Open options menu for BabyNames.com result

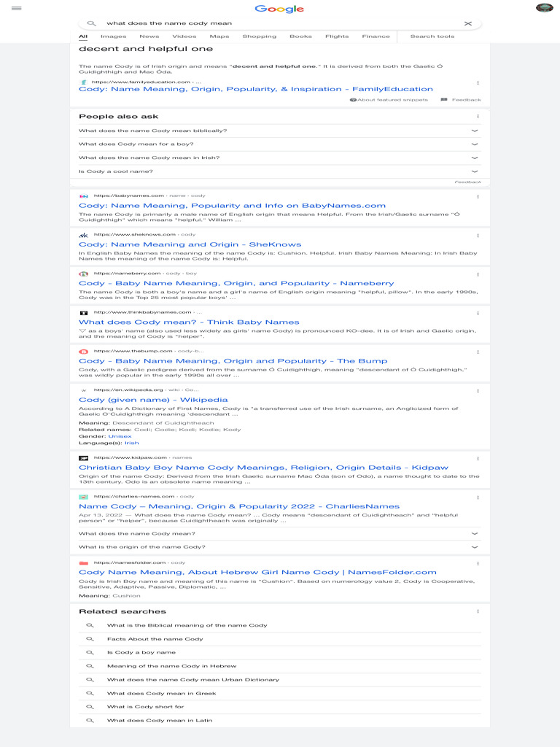coord(478,196)
